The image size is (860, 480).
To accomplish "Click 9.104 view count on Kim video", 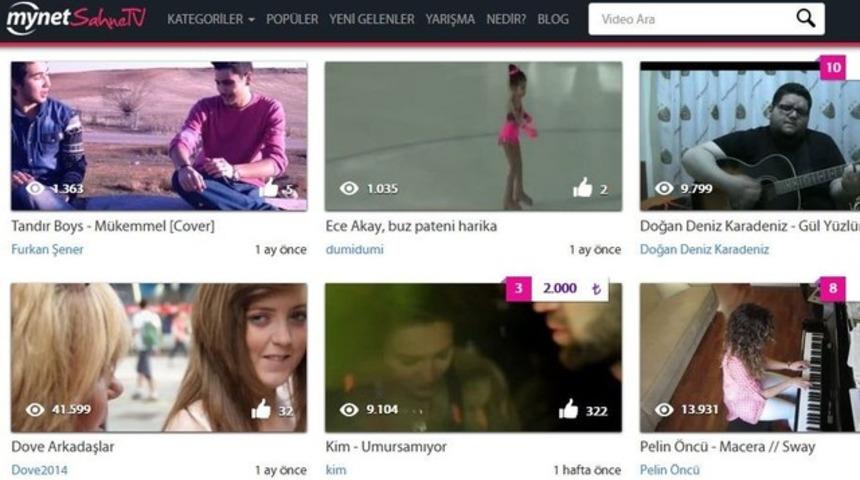I will click(x=382, y=410).
